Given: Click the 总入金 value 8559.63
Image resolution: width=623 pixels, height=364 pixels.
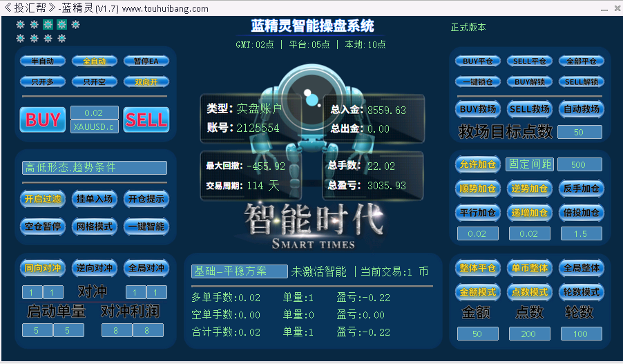Looking at the screenshot, I should pyautogui.click(x=387, y=111).
